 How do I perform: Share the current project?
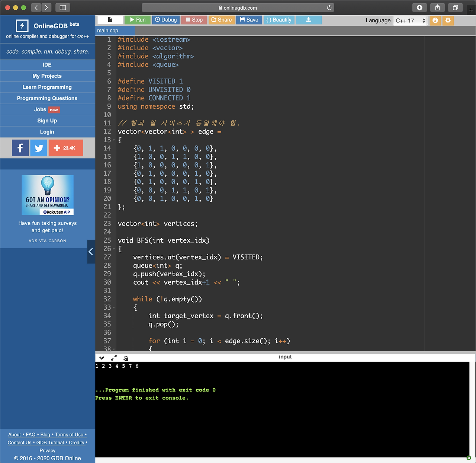coord(221,20)
